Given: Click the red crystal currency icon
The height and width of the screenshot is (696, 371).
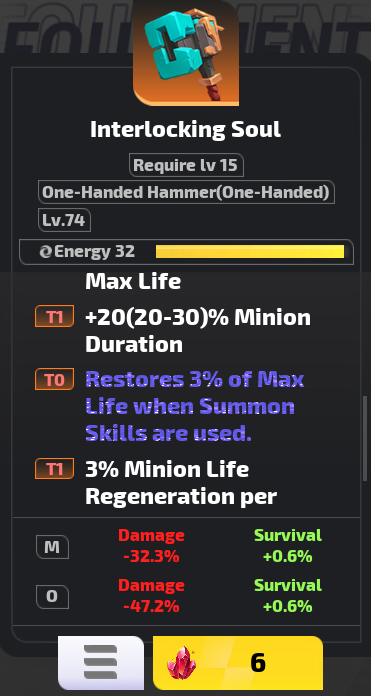Looking at the screenshot, I should coord(182,663).
